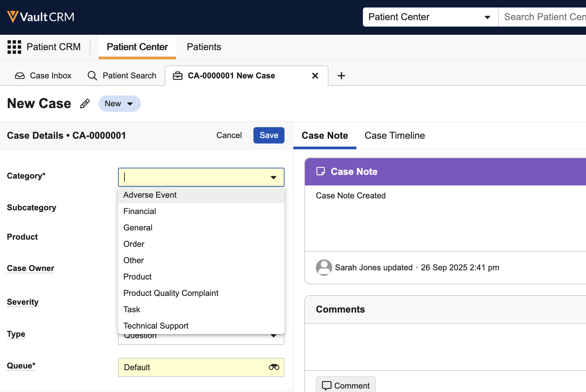
Task: Close the CA-0000001 New Case tab
Action: click(x=315, y=76)
